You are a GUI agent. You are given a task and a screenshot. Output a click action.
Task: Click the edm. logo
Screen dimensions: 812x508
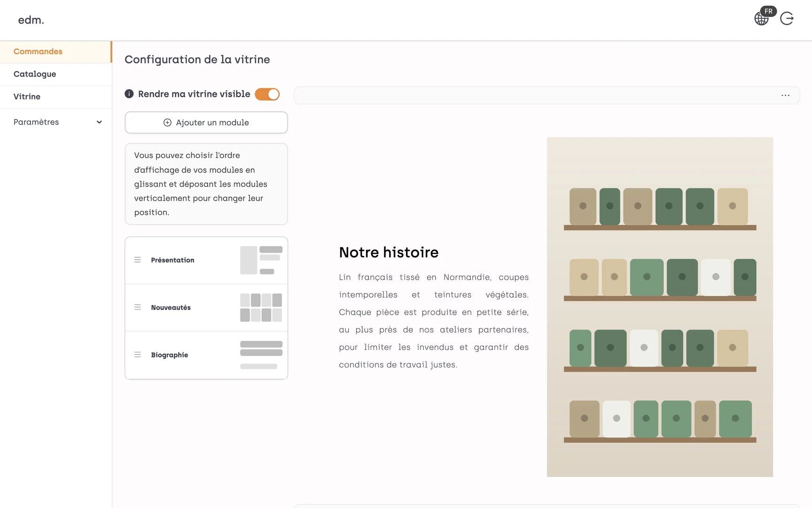click(31, 20)
